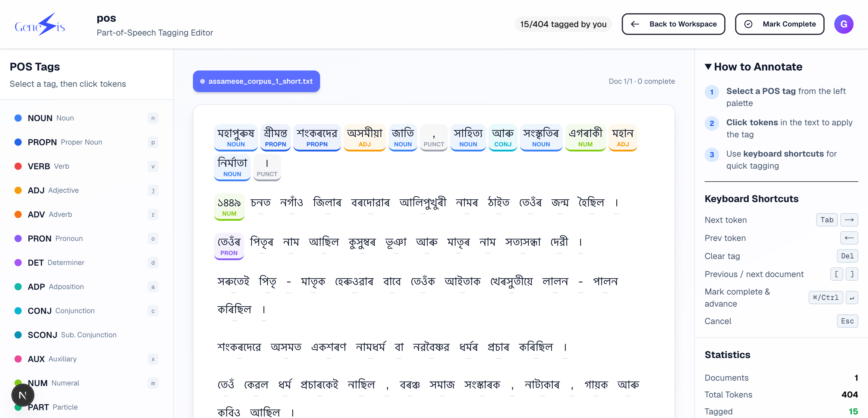868x418 pixels.
Task: Click the untagged token জিলাৰ
Action: click(x=327, y=204)
